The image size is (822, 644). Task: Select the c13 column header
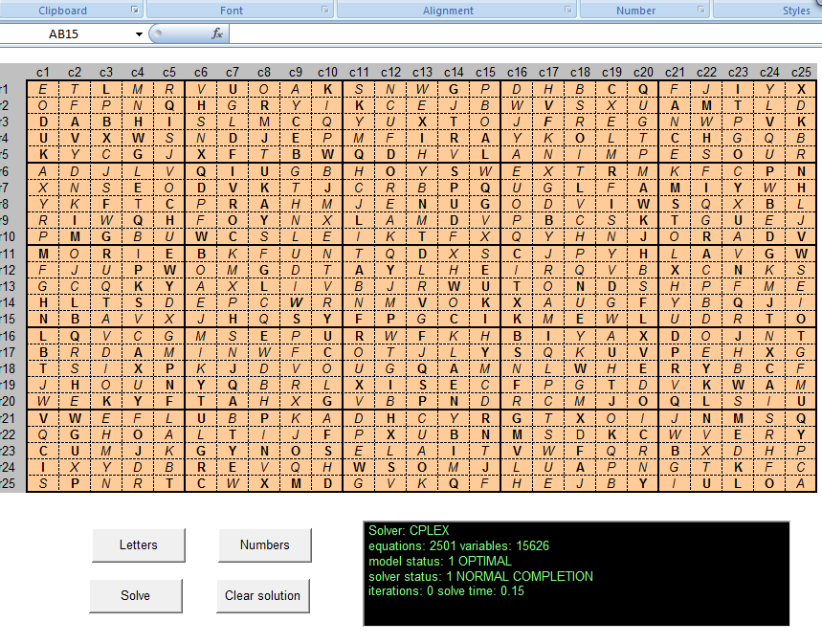[x=422, y=72]
